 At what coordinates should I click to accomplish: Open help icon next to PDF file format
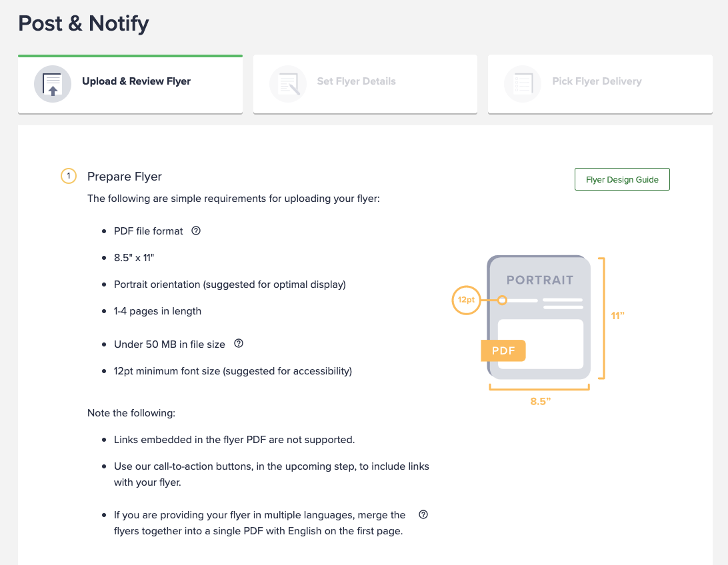tap(196, 231)
